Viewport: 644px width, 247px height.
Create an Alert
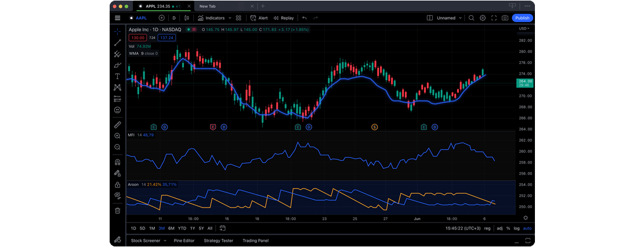click(259, 18)
